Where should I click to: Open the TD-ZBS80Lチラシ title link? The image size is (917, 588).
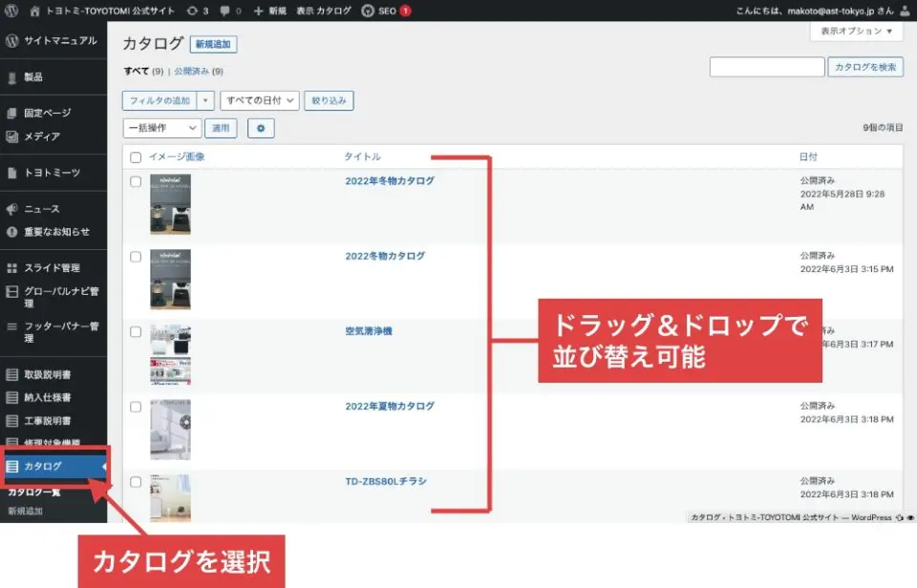pyautogui.click(x=386, y=481)
